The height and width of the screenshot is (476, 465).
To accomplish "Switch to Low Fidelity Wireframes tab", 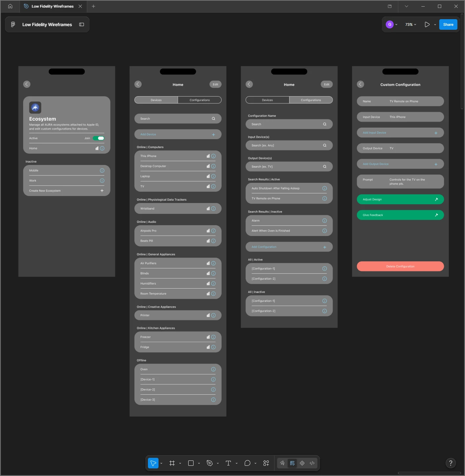I will 53,6.
